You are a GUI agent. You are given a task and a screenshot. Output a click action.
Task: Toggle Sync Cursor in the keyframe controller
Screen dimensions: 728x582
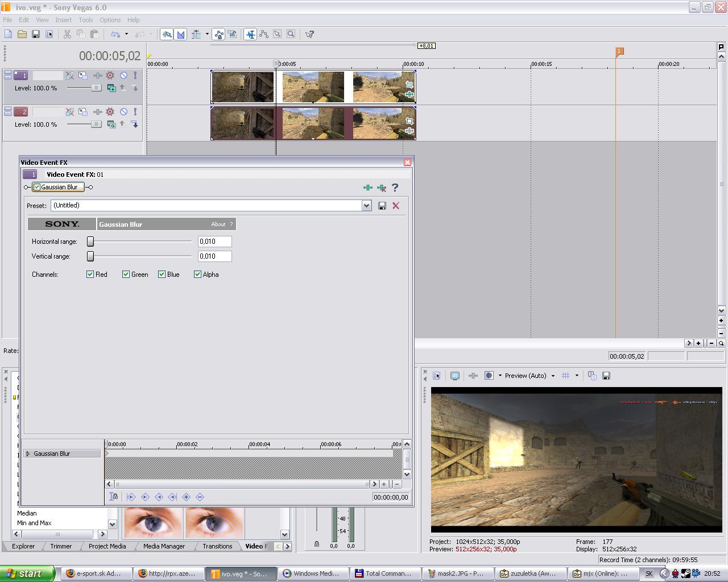[x=114, y=497]
